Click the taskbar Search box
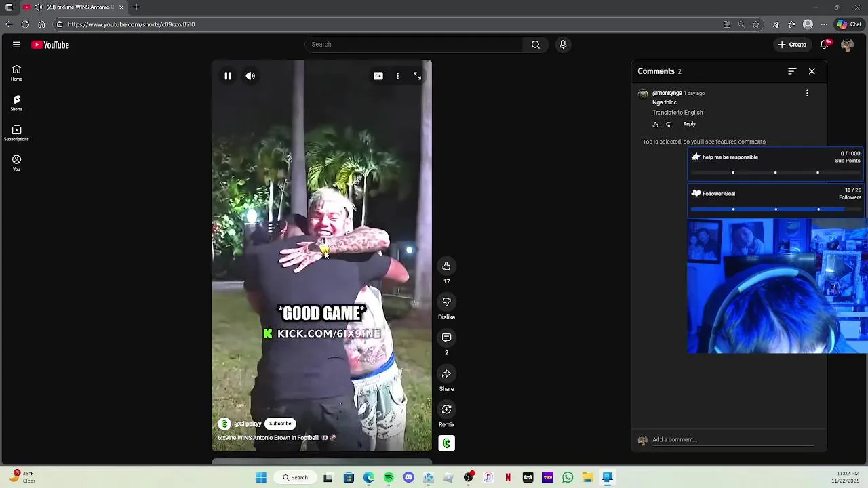Screen dimensions: 868x488 pos(295,478)
